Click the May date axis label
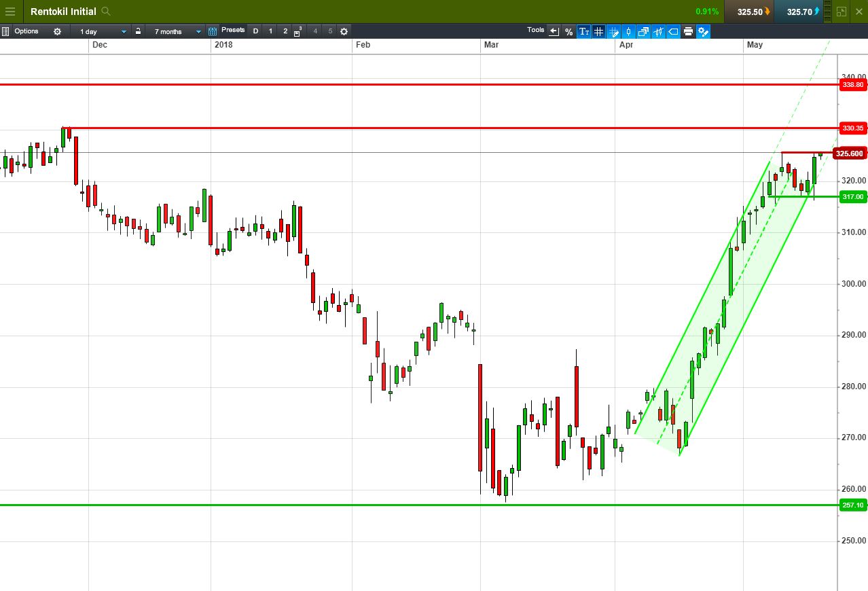 coord(755,45)
